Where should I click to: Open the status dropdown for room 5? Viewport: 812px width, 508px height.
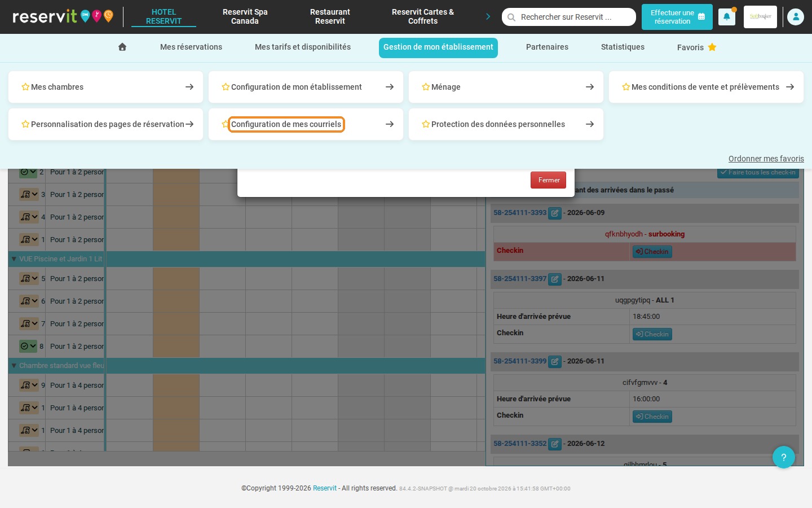point(29,278)
